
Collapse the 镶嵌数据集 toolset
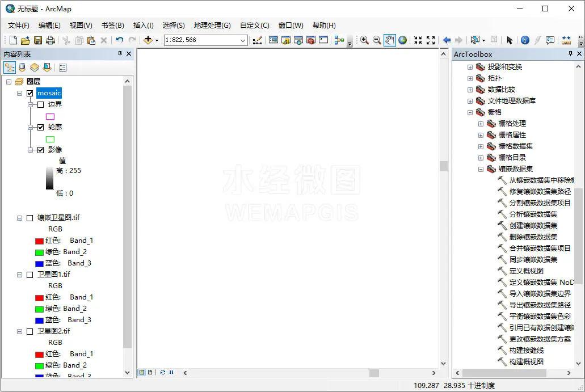click(481, 169)
